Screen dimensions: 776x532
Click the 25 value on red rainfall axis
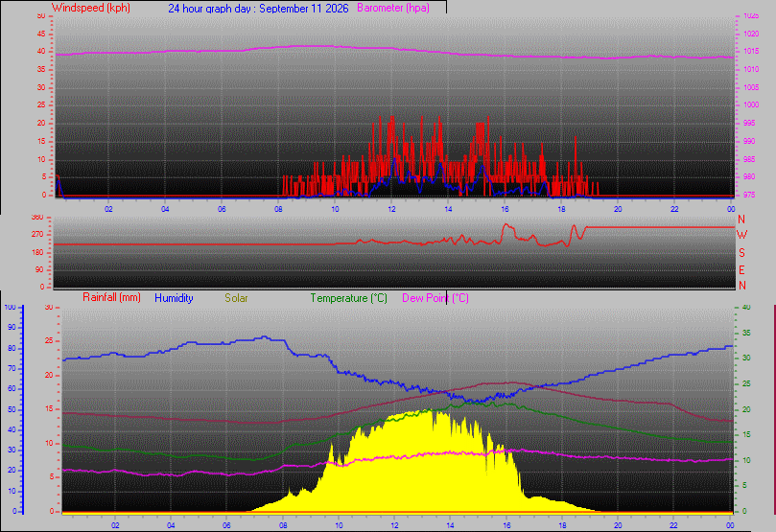[49, 340]
